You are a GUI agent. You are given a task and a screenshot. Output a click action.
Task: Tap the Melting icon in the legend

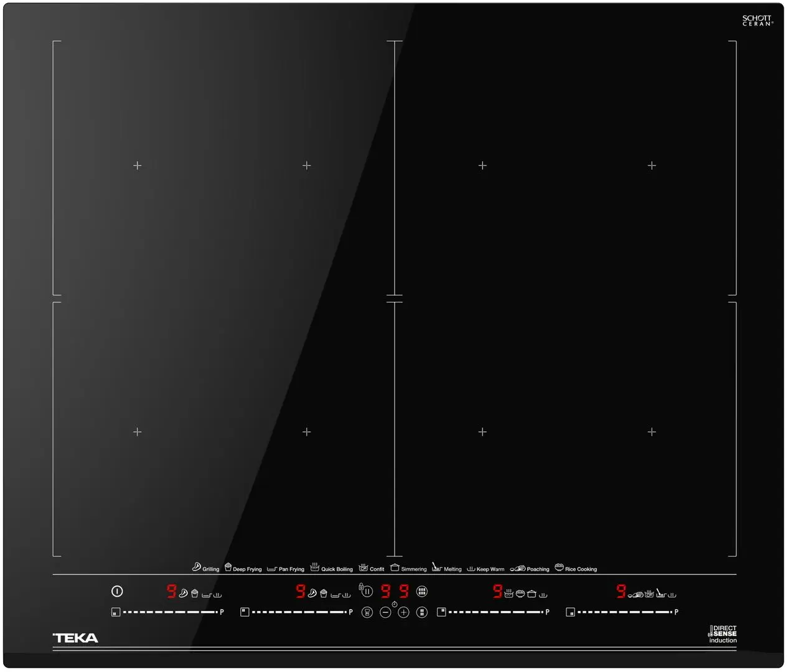click(436, 567)
